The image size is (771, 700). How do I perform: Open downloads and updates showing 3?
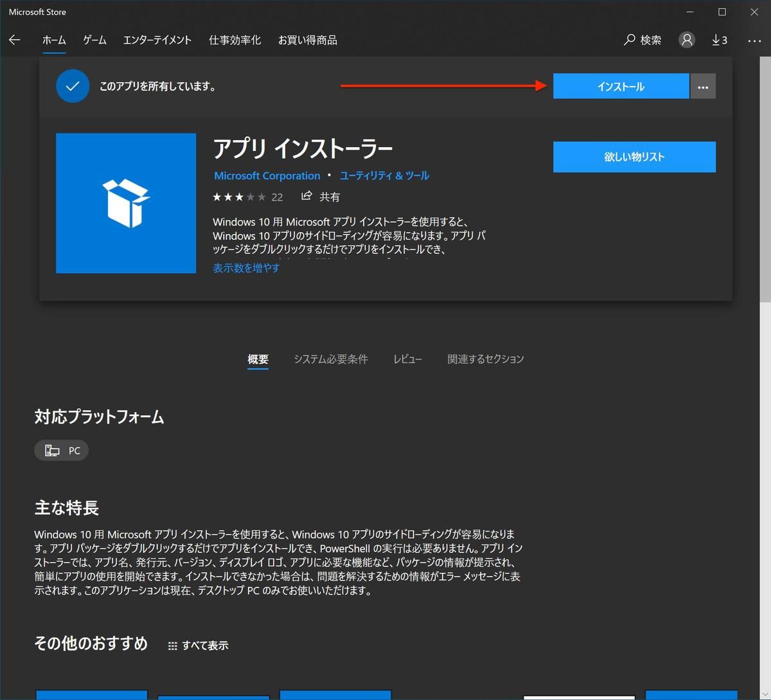(720, 40)
